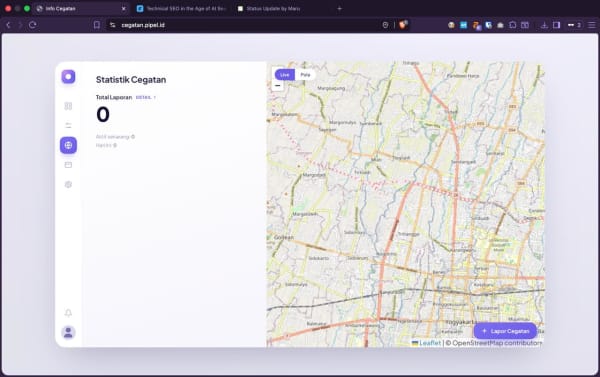
Task: Go forward in browser history
Action: [20, 25]
